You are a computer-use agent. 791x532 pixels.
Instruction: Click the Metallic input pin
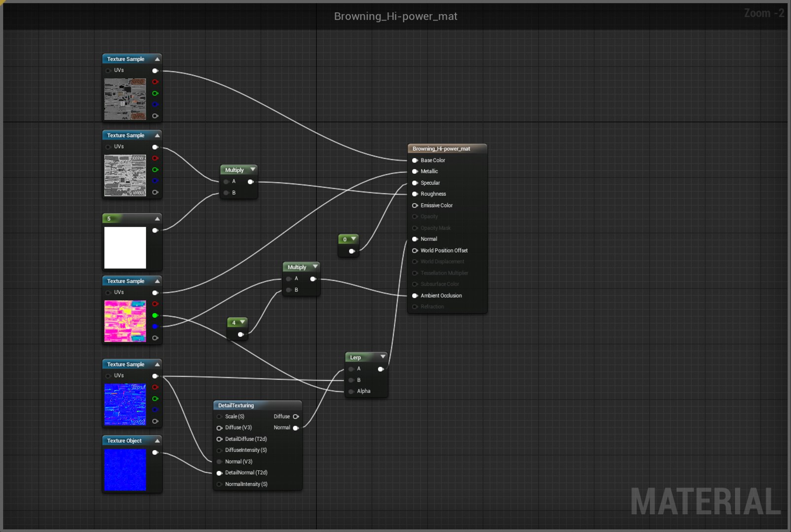[415, 171]
